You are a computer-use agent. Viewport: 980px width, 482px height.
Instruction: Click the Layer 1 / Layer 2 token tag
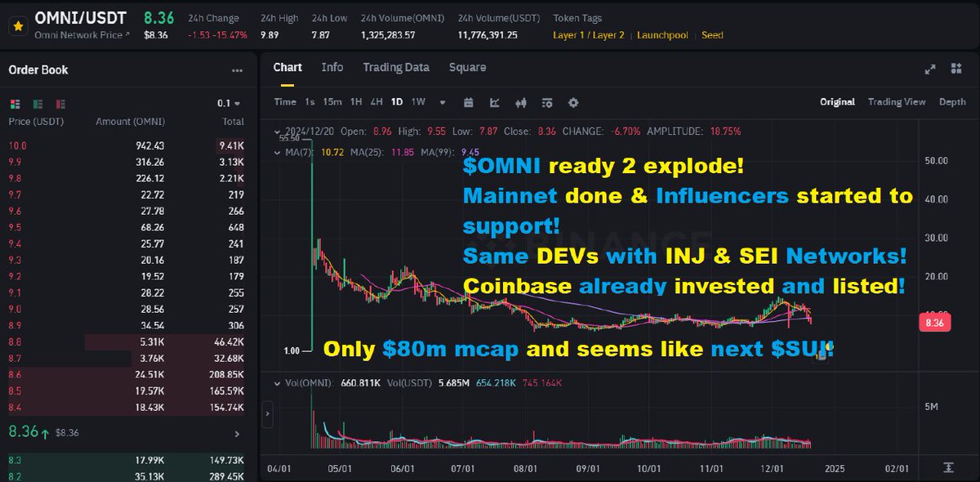pyautogui.click(x=589, y=35)
